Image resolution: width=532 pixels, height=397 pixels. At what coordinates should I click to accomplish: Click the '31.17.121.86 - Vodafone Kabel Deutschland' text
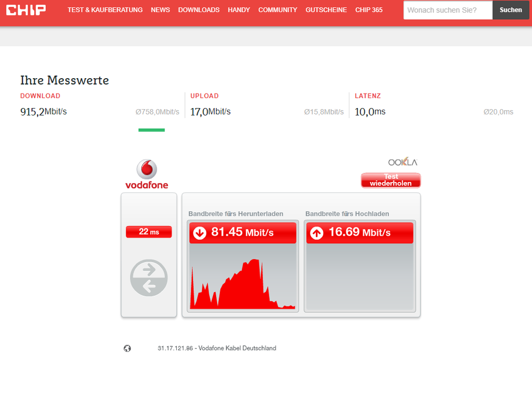tap(217, 348)
